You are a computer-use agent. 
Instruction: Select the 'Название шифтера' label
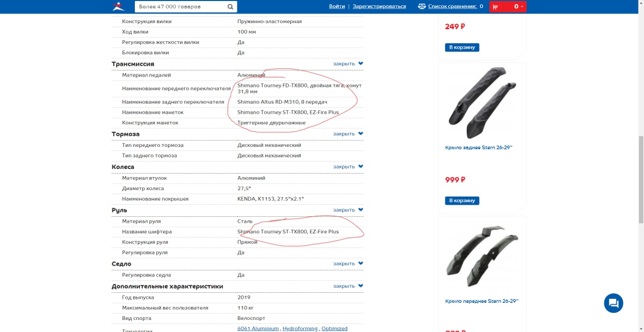pyautogui.click(x=147, y=232)
